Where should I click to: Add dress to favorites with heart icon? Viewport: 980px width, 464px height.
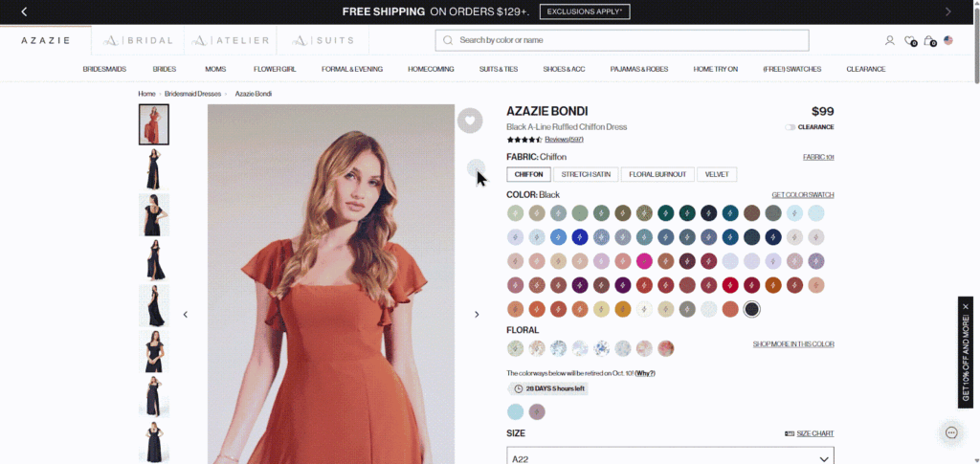click(x=469, y=121)
